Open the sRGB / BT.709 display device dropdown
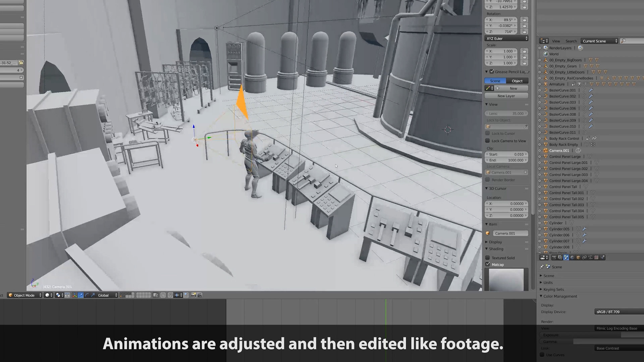Viewport: 644px width, 362px height. [619, 312]
